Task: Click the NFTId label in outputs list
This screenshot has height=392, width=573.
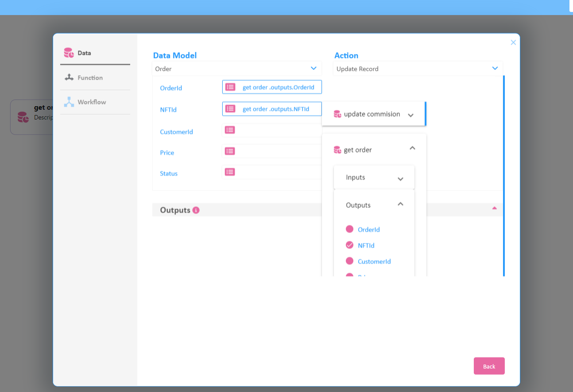Action: [366, 246]
